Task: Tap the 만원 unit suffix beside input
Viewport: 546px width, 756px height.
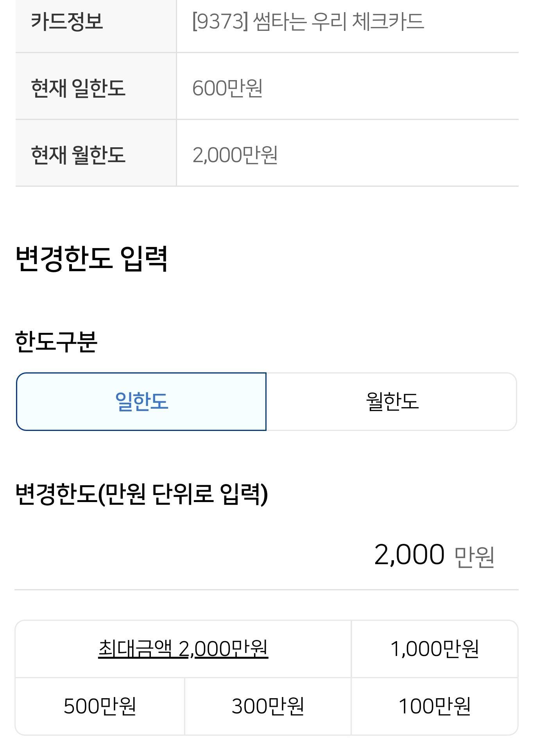Action: click(474, 557)
